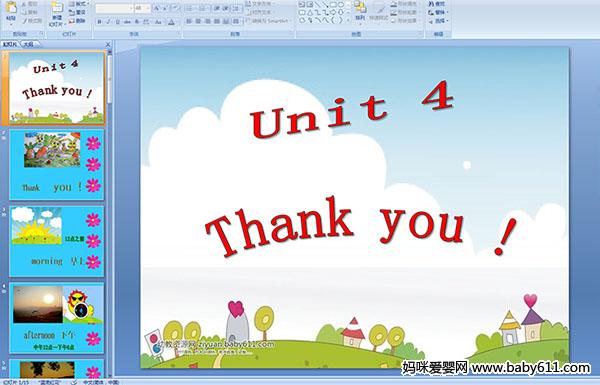Toggle Italic formatting
600x385 pixels.
click(108, 22)
